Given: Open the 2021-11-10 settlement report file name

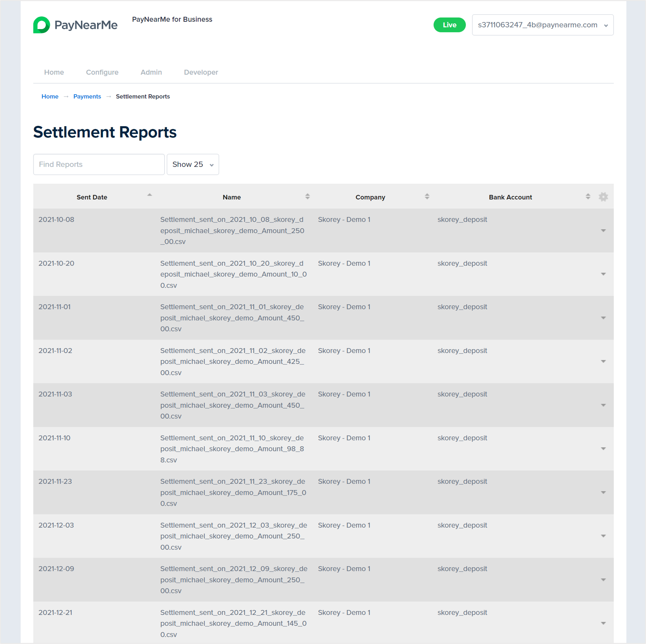Looking at the screenshot, I should coord(232,449).
